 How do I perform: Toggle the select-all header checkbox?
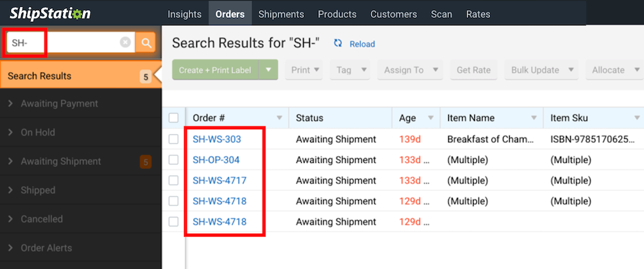coord(174,118)
